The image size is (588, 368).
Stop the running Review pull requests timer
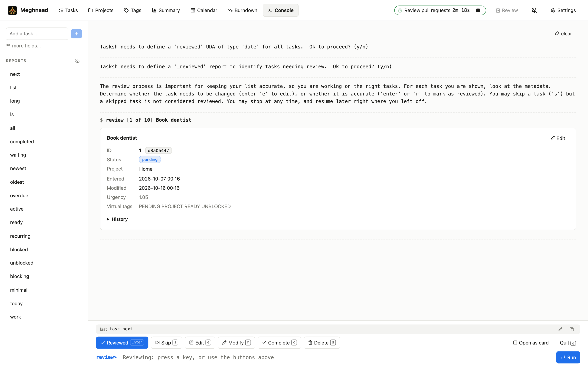[478, 10]
